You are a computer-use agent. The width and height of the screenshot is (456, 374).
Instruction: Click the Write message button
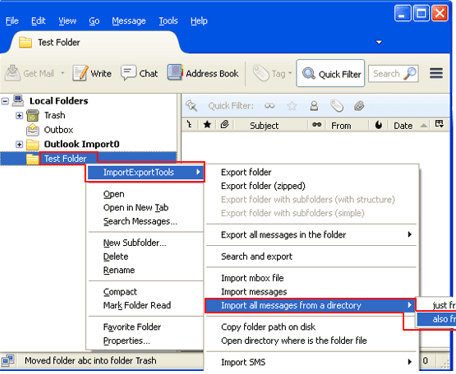point(92,73)
